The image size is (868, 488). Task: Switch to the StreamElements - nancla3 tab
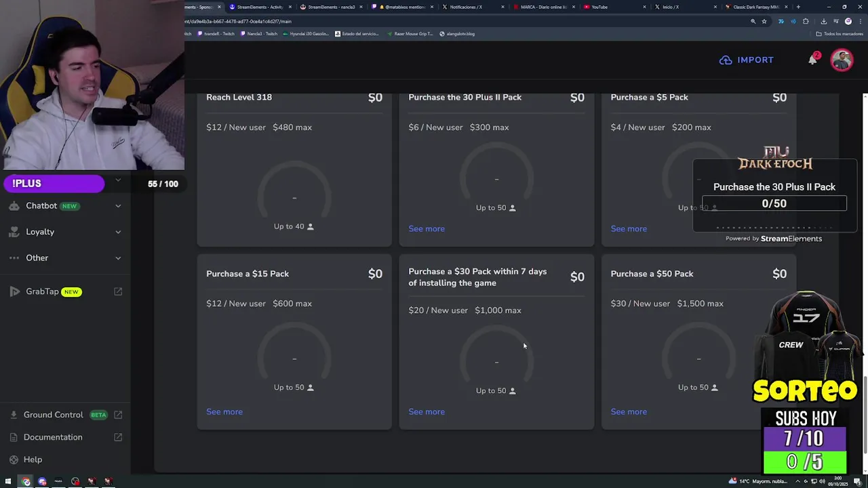pyautogui.click(x=331, y=7)
